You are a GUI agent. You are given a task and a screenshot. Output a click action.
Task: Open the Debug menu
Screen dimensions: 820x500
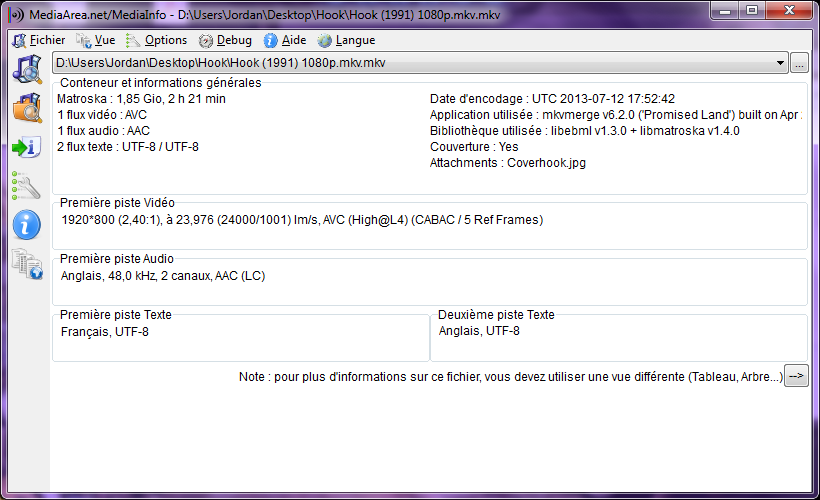click(x=225, y=40)
